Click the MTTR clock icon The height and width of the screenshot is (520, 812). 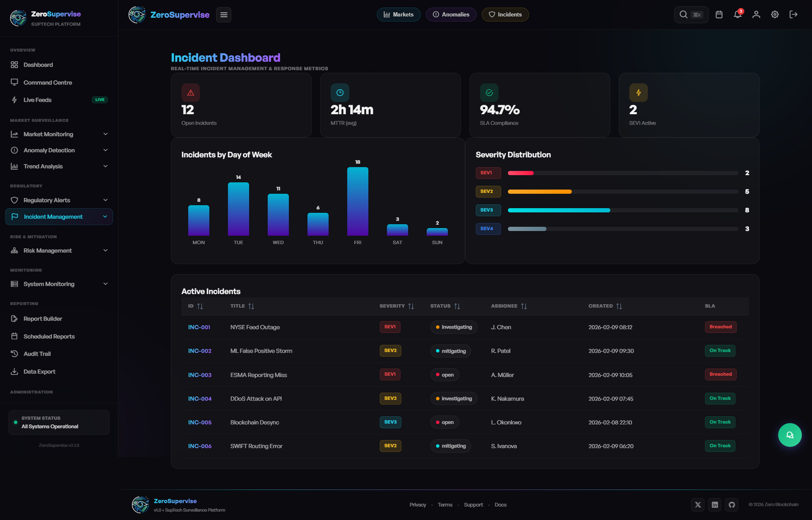pyautogui.click(x=340, y=93)
